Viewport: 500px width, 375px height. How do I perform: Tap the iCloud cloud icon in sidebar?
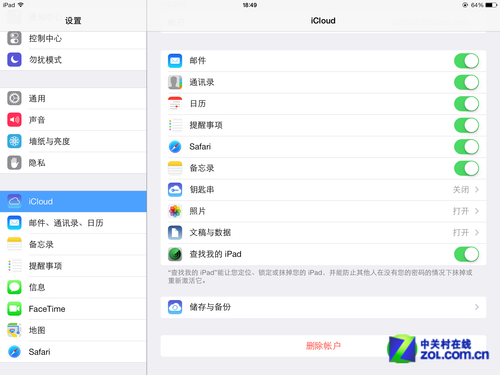coord(14,201)
